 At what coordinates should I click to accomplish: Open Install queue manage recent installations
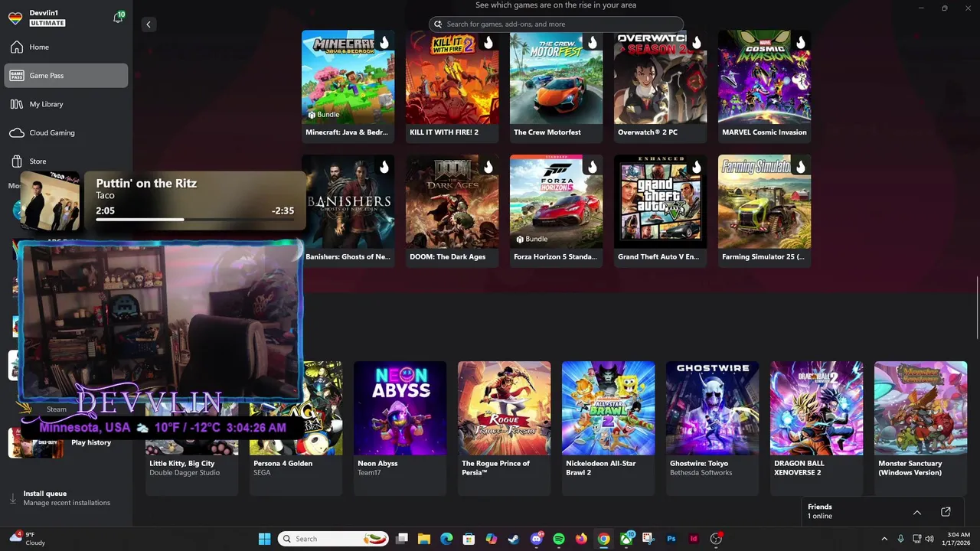click(67, 498)
